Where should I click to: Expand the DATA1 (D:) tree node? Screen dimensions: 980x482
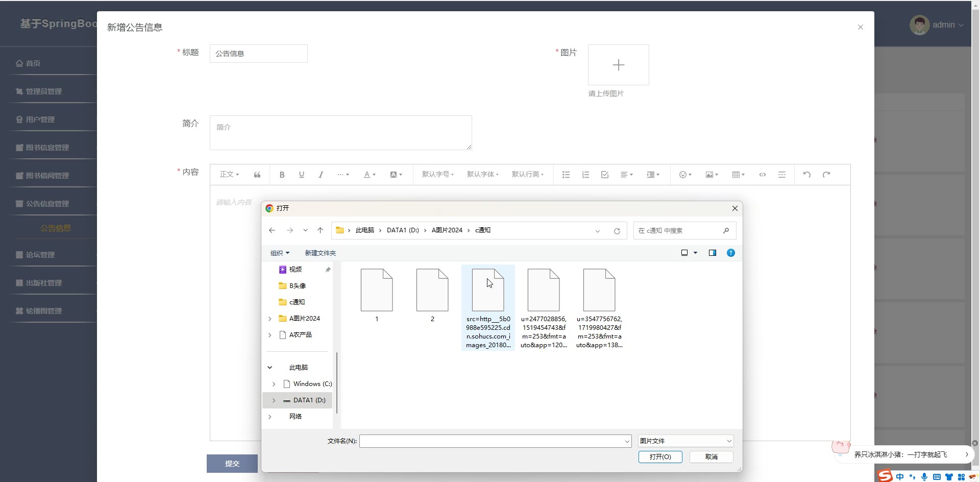click(x=274, y=400)
